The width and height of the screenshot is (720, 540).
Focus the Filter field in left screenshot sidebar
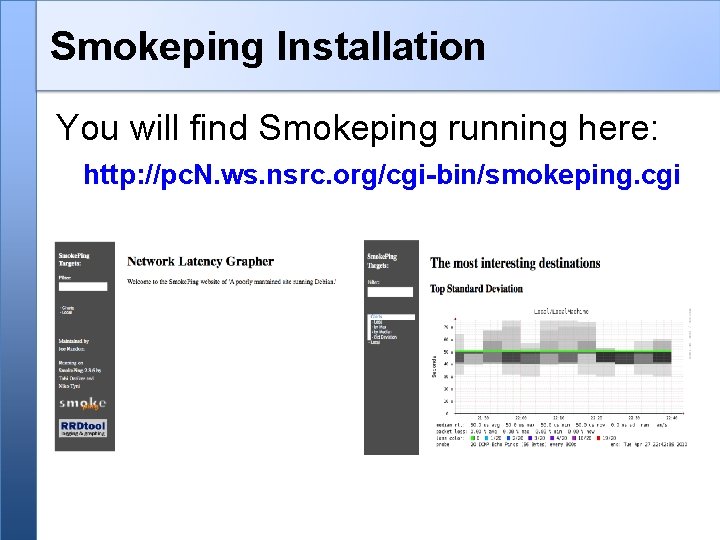(x=83, y=287)
